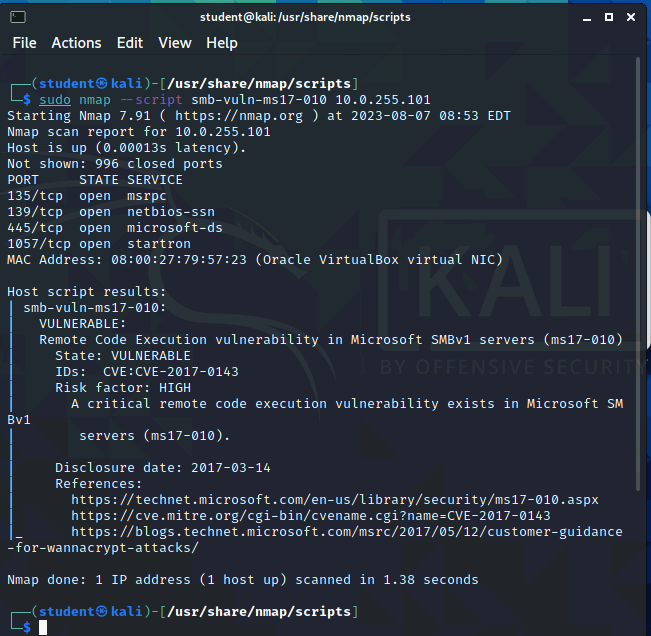Open the Edit menu
The height and width of the screenshot is (636, 651).
point(130,43)
